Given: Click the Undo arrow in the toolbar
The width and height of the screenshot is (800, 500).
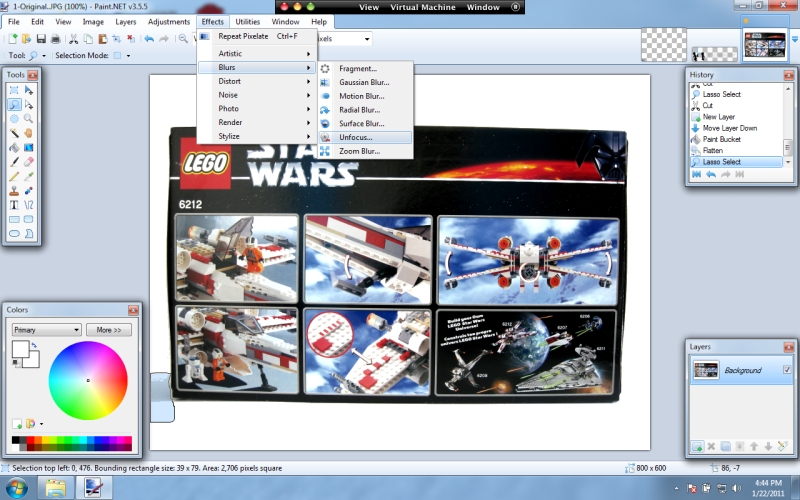Looking at the screenshot, I should tap(149, 39).
